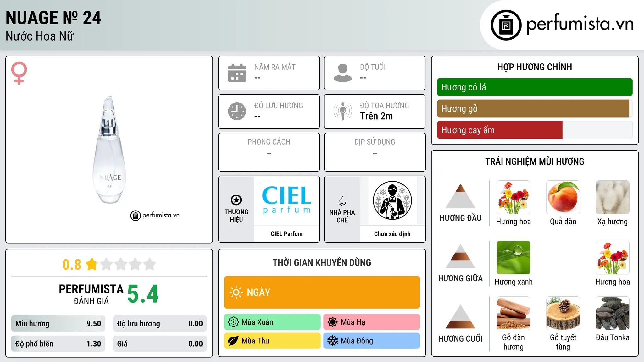Open the CIEL Parfum brand name link
The width and height of the screenshot is (644, 362).
coord(286,234)
